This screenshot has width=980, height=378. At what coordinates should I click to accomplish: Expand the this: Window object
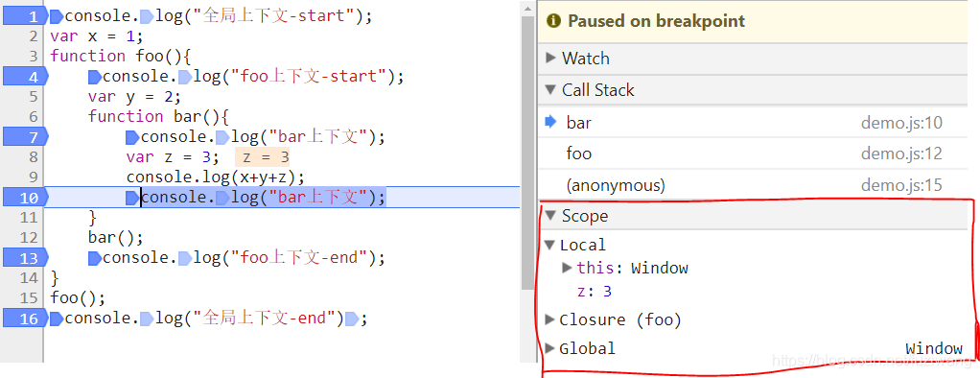tap(567, 268)
